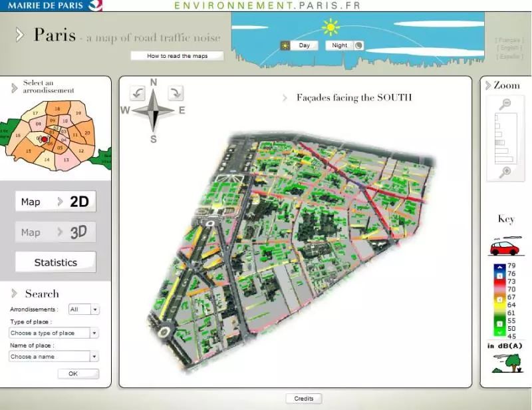
Task: Select the Map 2D view mode
Action: pyautogui.click(x=56, y=202)
